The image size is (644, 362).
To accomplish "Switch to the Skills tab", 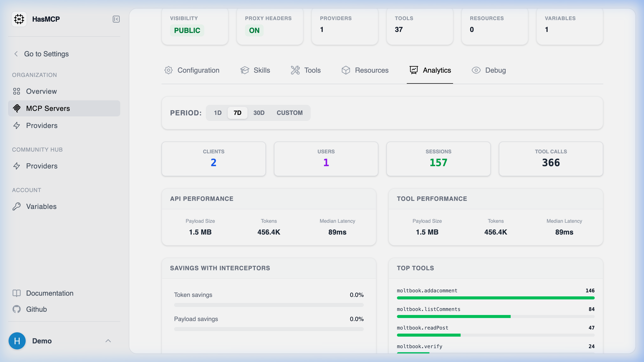I will [x=261, y=70].
